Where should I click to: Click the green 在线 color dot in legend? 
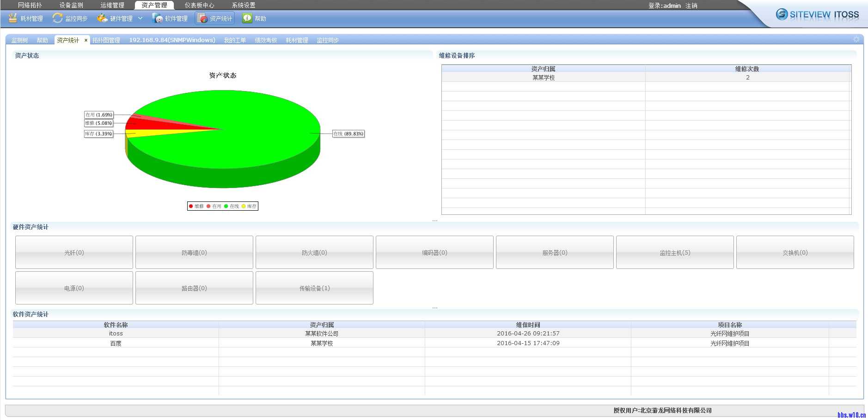[x=226, y=206]
